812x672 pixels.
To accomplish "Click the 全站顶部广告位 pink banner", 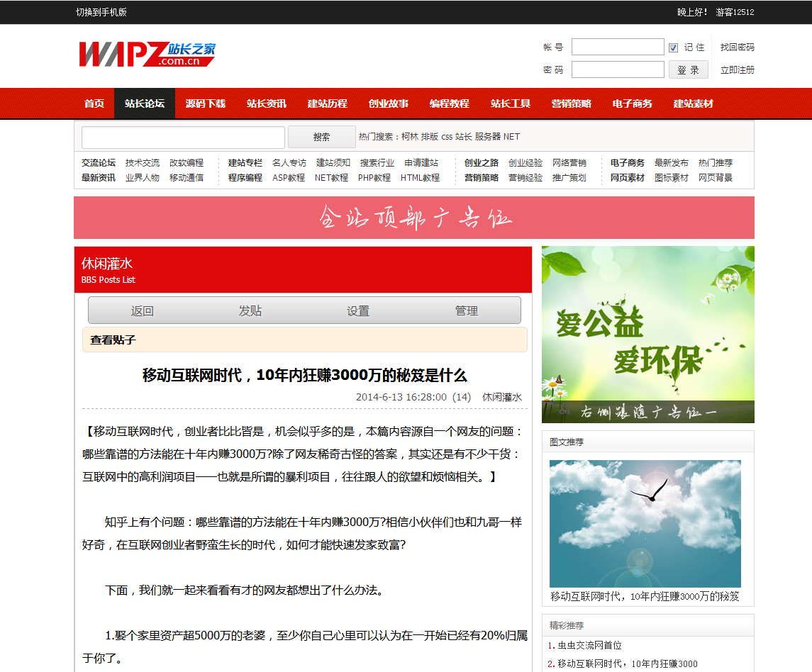I will pyautogui.click(x=414, y=218).
